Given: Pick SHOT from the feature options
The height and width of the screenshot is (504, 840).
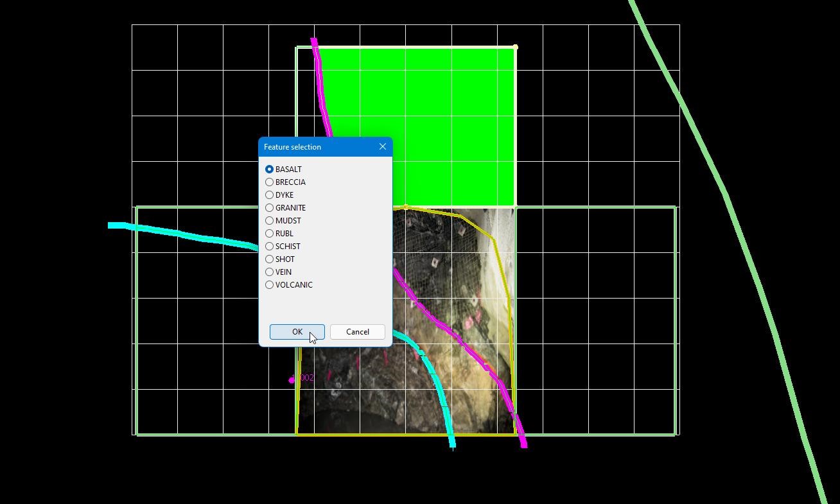Looking at the screenshot, I should click(x=270, y=259).
